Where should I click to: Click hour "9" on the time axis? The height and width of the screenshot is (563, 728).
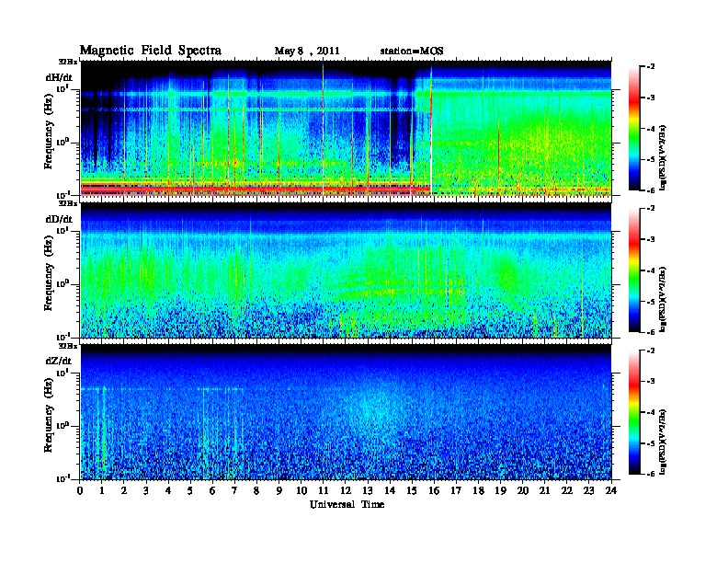coord(279,491)
